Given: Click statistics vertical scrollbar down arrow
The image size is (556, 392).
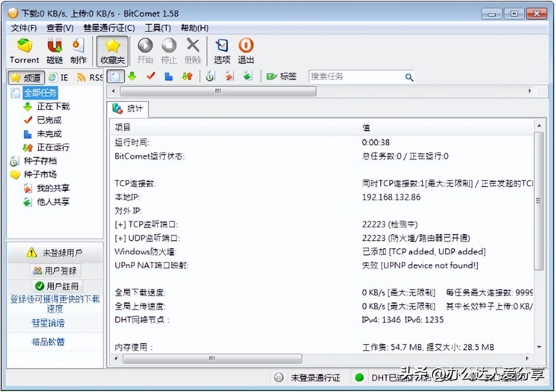Looking at the screenshot, I should 539,347.
